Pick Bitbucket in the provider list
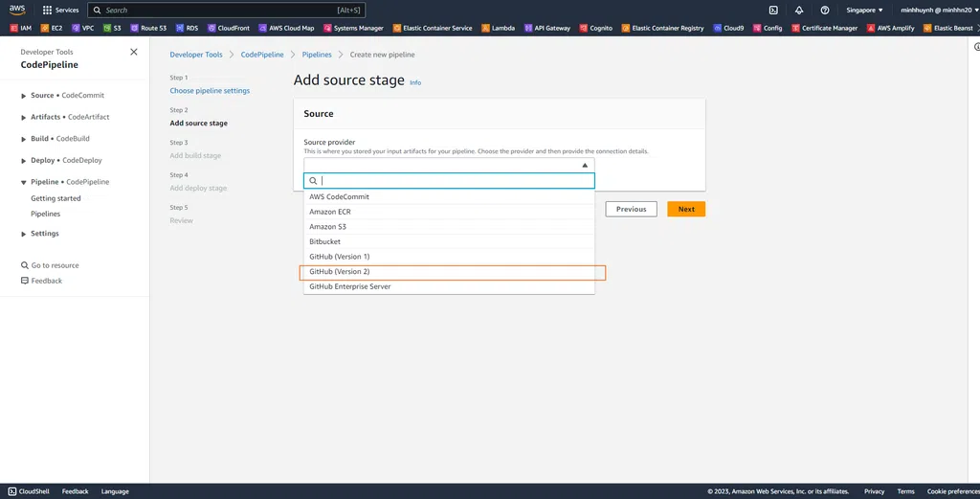 click(x=324, y=241)
